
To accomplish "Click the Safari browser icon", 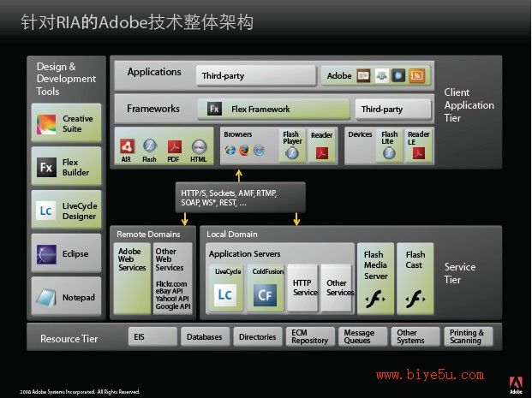I will coord(260,150).
